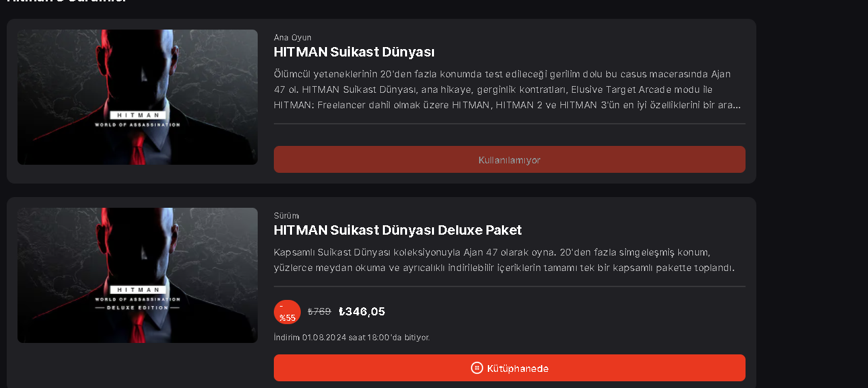Click the crossed-out ₺769 original price
The image size is (868, 388).
click(x=320, y=311)
